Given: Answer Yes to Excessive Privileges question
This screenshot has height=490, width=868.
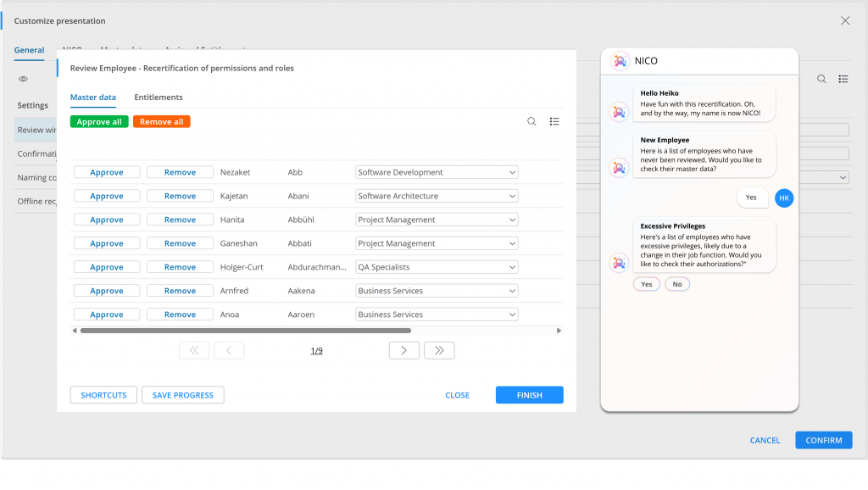Looking at the screenshot, I should tap(646, 284).
